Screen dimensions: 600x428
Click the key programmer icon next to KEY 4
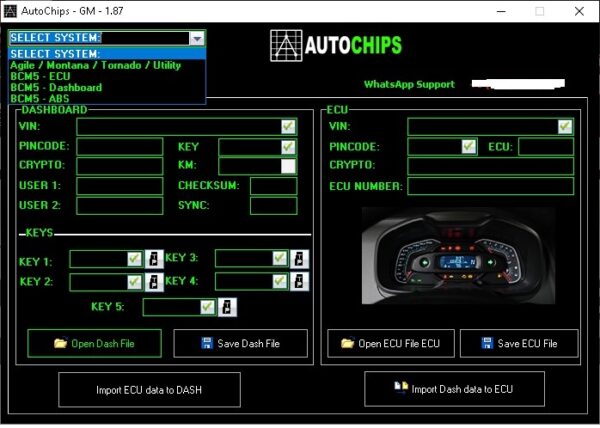coord(299,282)
